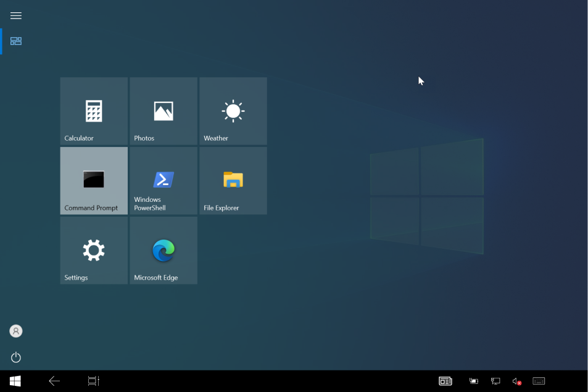Screen dimensions: 588x392
Task: Launch Microsoft Edge
Action: 163,250
